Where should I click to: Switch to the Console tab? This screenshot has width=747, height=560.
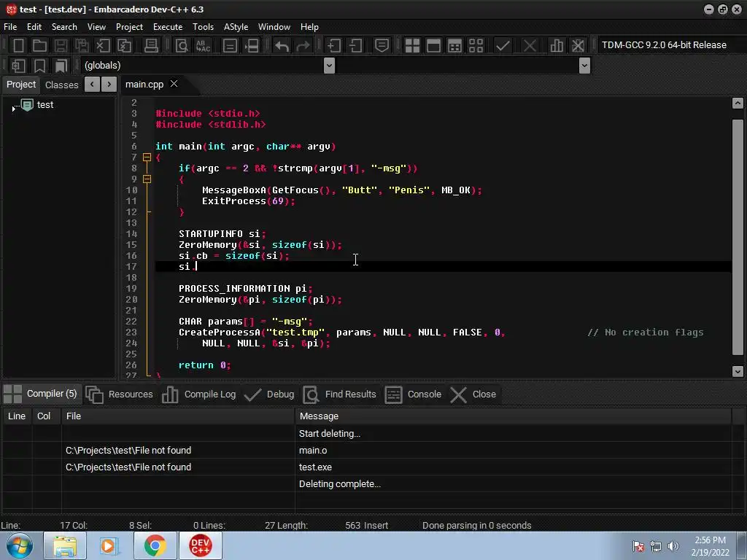point(413,394)
